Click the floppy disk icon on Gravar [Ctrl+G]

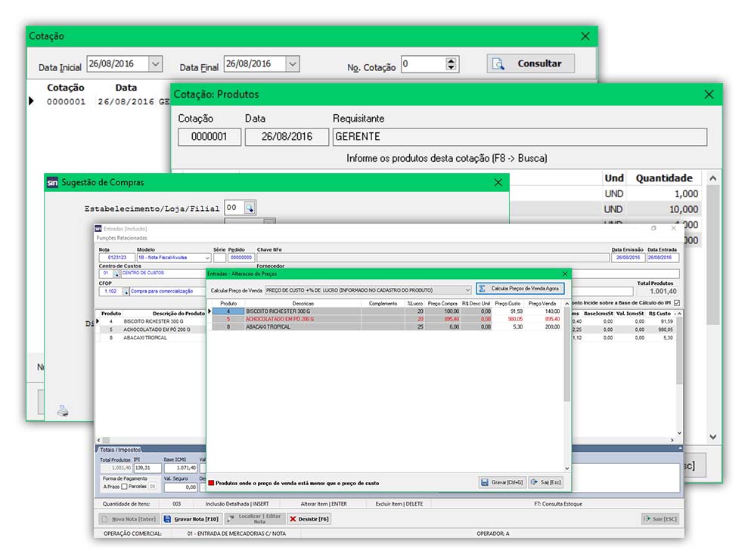(485, 482)
